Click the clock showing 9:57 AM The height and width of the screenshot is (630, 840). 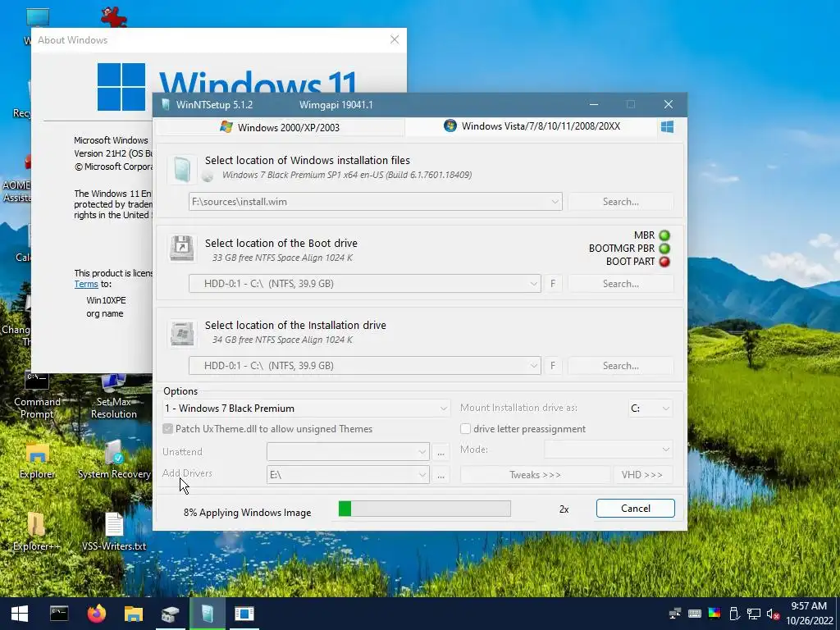point(809,606)
